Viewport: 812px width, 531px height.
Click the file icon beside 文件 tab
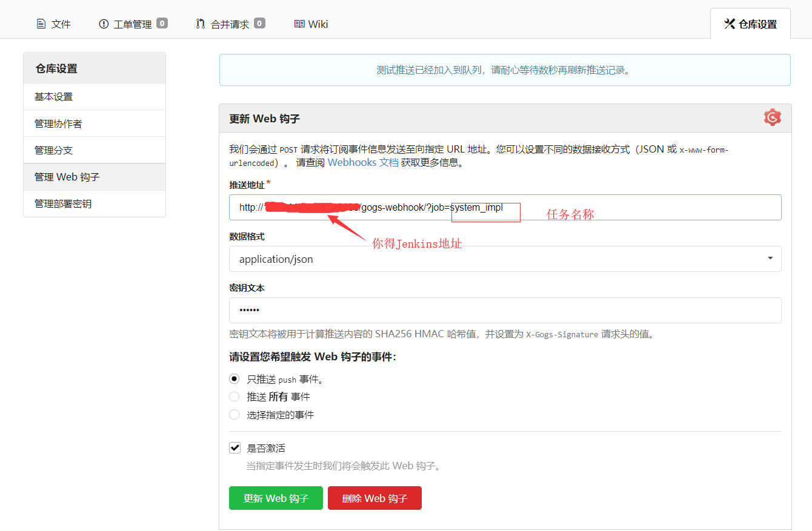pyautogui.click(x=41, y=24)
